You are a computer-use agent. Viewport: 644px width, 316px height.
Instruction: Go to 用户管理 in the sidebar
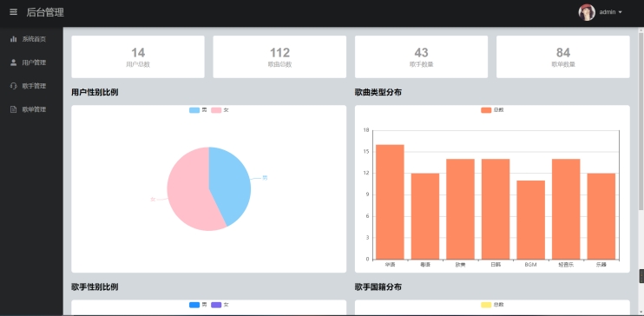pyautogui.click(x=31, y=63)
